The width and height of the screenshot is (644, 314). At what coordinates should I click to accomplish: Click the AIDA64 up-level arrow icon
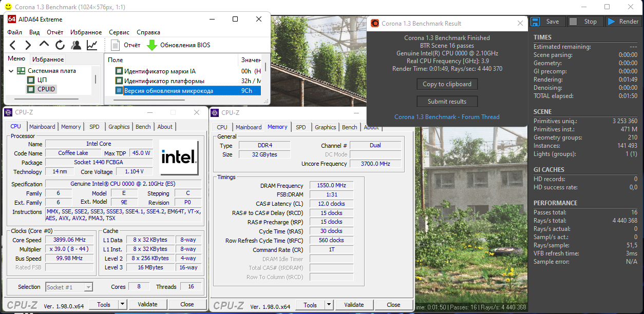[x=44, y=45]
